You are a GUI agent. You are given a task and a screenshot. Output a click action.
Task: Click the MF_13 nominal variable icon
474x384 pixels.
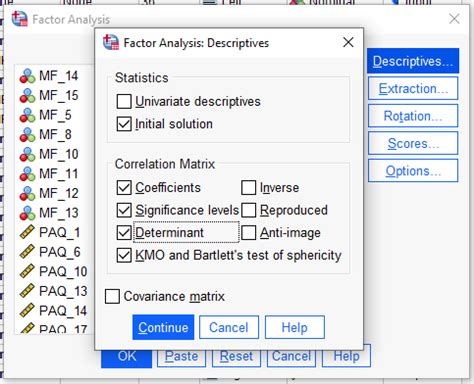(x=27, y=213)
